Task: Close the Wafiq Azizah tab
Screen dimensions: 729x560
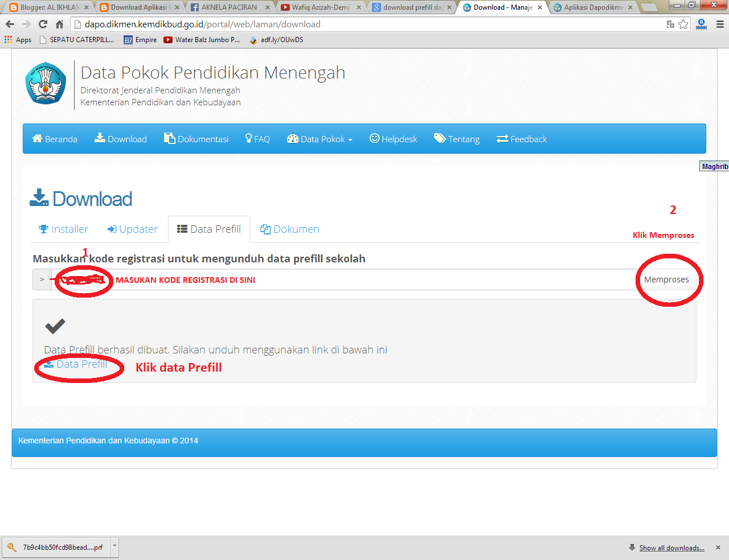Action: (x=359, y=7)
